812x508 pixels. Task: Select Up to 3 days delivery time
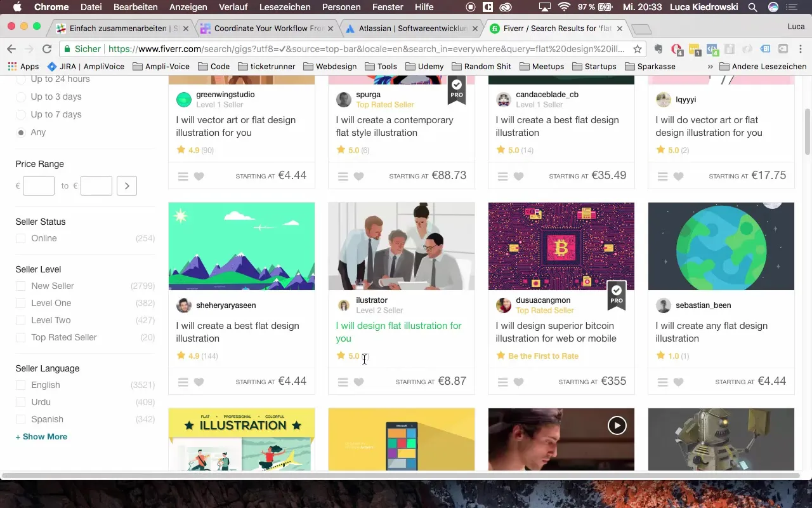pos(21,97)
